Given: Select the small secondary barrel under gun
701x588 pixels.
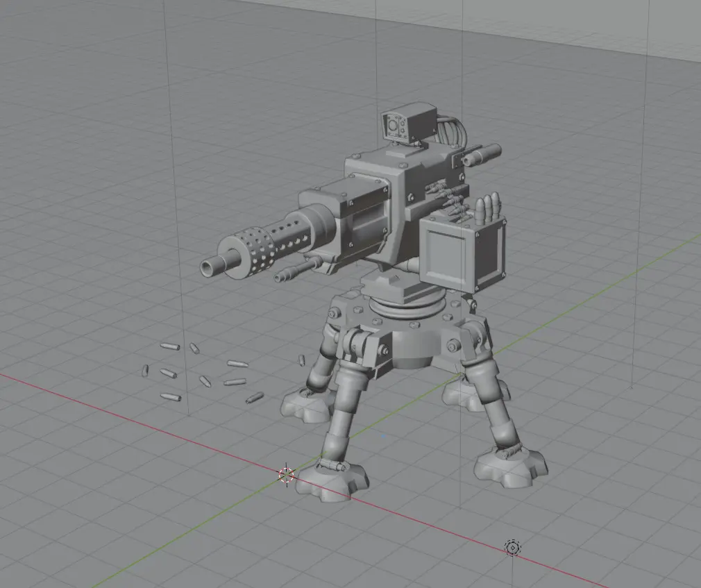Looking at the screenshot, I should tap(297, 269).
